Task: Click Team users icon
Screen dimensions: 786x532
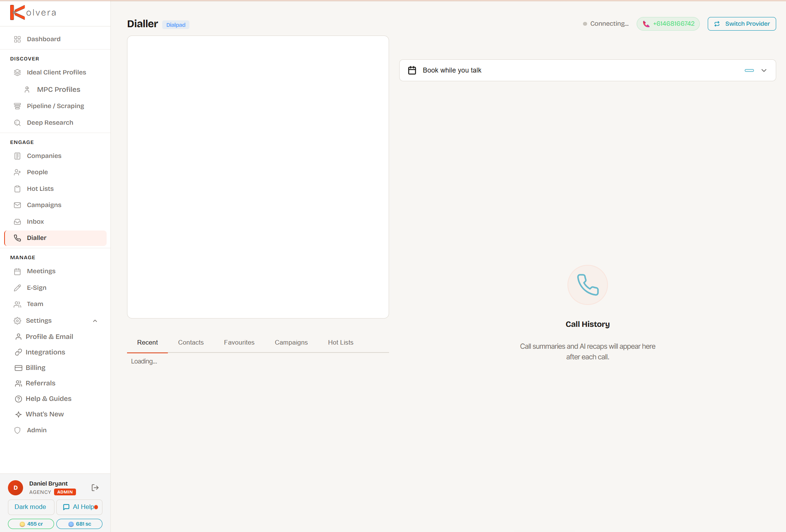Action: click(17, 304)
